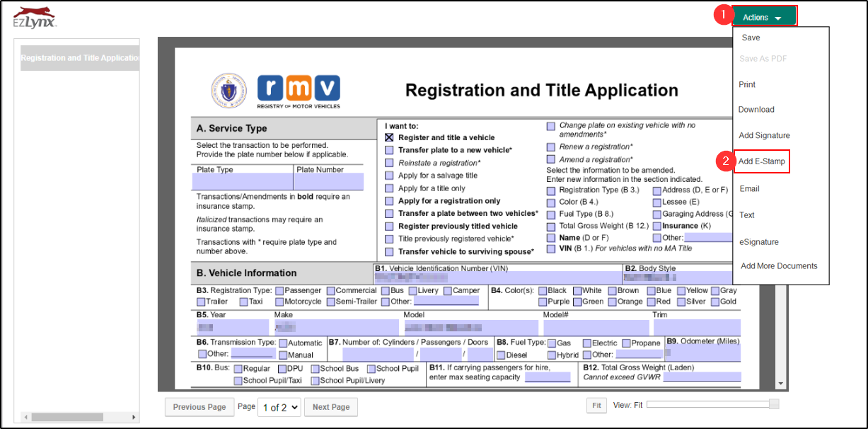This screenshot has height=429, width=868.
Task: Check School Bus option
Action: [315, 368]
